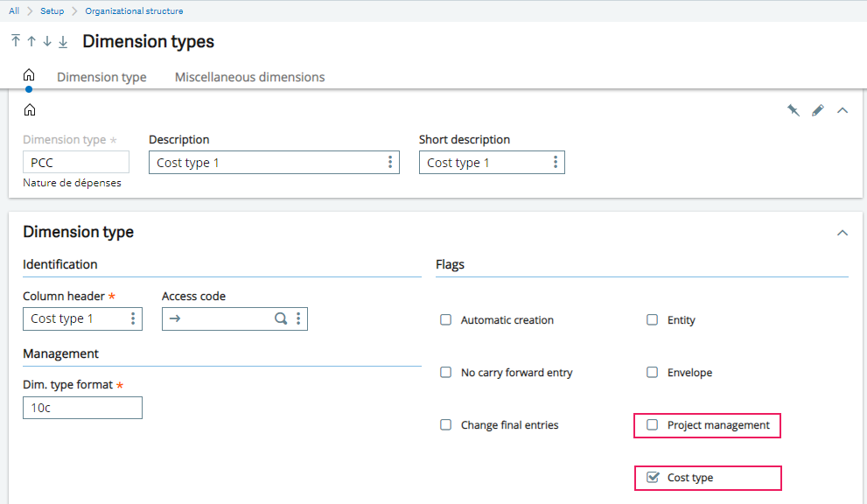The image size is (867, 504).
Task: Collapse the Dimension type section
Action: 843,233
